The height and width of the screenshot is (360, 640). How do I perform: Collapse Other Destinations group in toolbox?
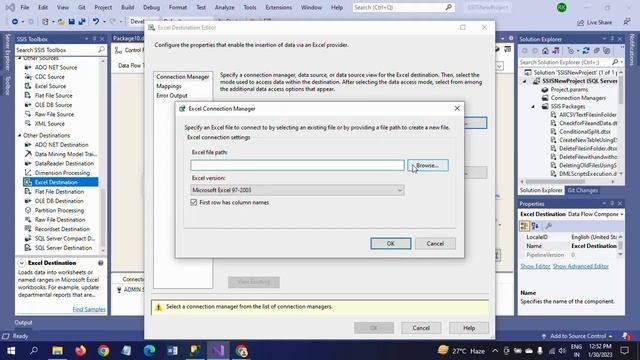click(x=20, y=135)
